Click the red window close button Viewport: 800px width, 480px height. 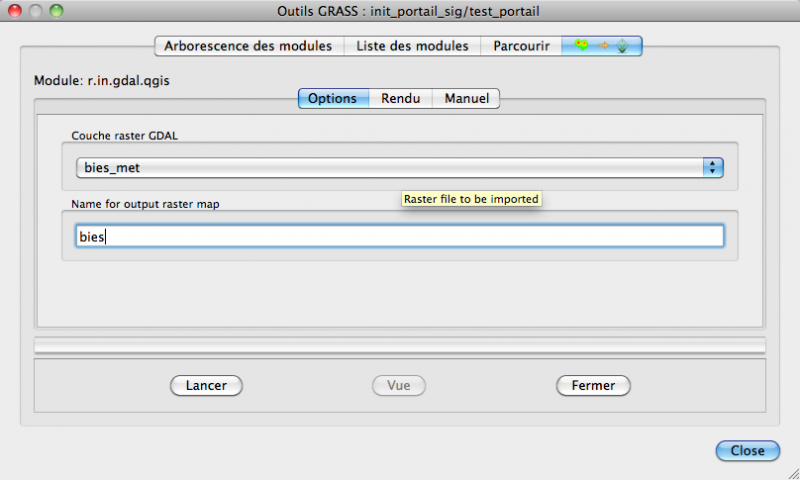coord(15,11)
